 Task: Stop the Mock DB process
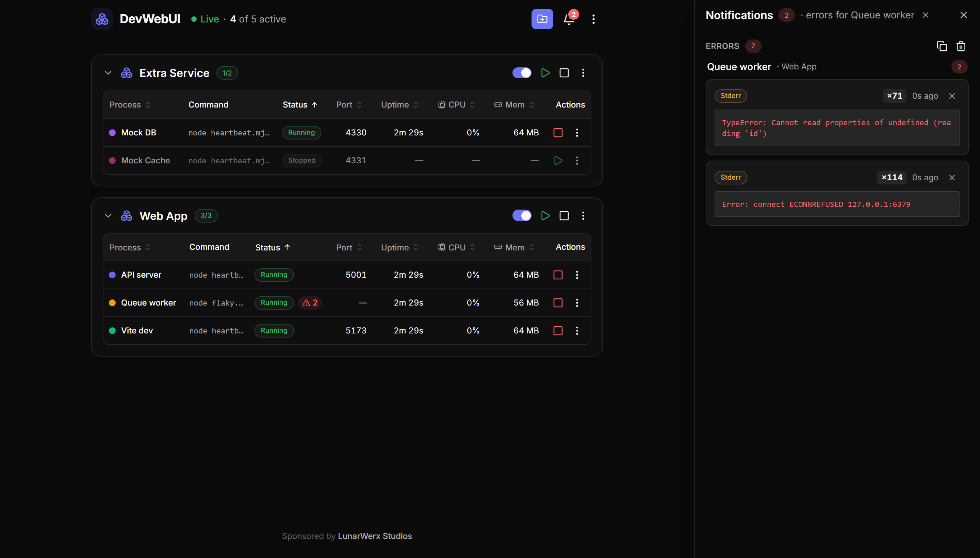pyautogui.click(x=558, y=133)
